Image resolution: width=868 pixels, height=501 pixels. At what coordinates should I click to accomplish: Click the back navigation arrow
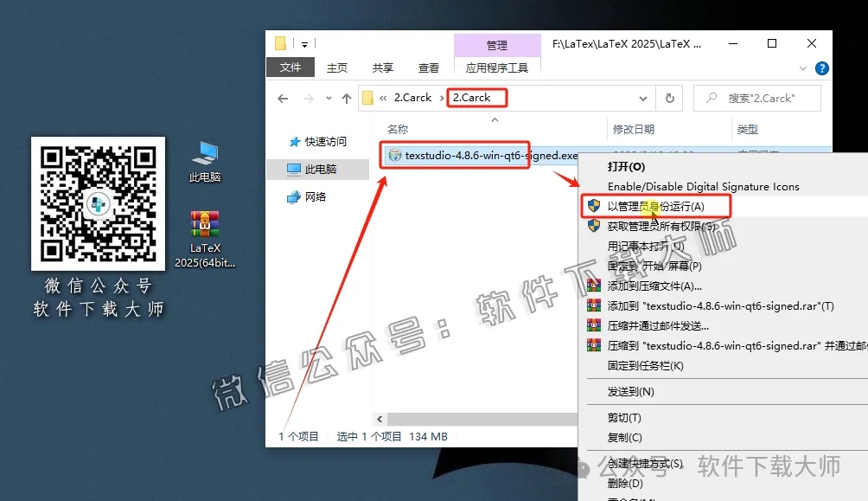(x=282, y=98)
